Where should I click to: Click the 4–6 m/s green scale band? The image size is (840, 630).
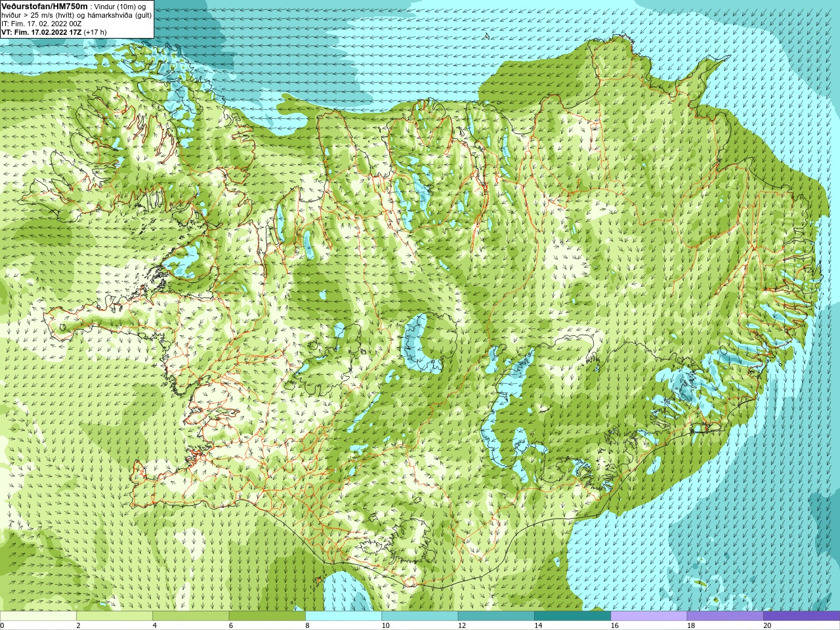pos(191,616)
